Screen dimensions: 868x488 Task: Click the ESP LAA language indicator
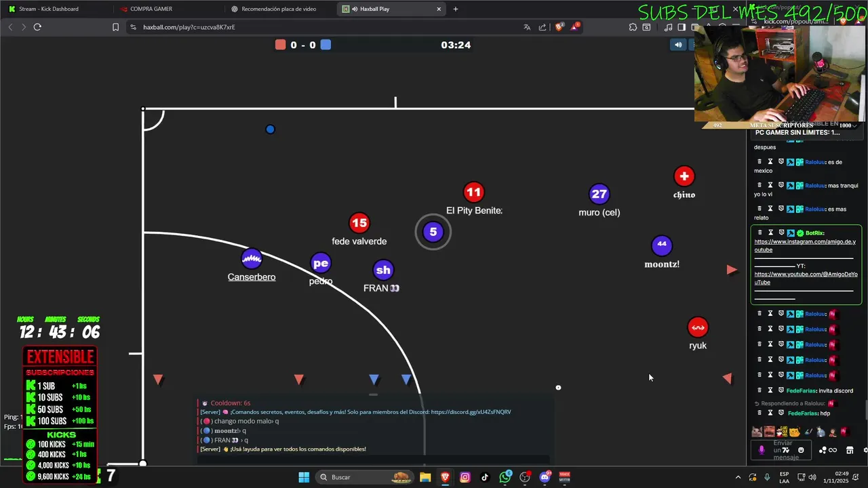pyautogui.click(x=785, y=477)
